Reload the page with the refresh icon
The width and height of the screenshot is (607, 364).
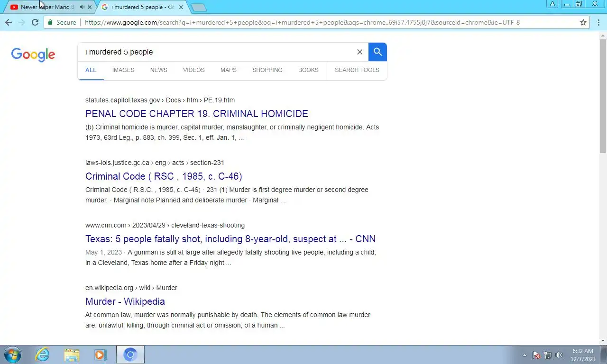[35, 22]
